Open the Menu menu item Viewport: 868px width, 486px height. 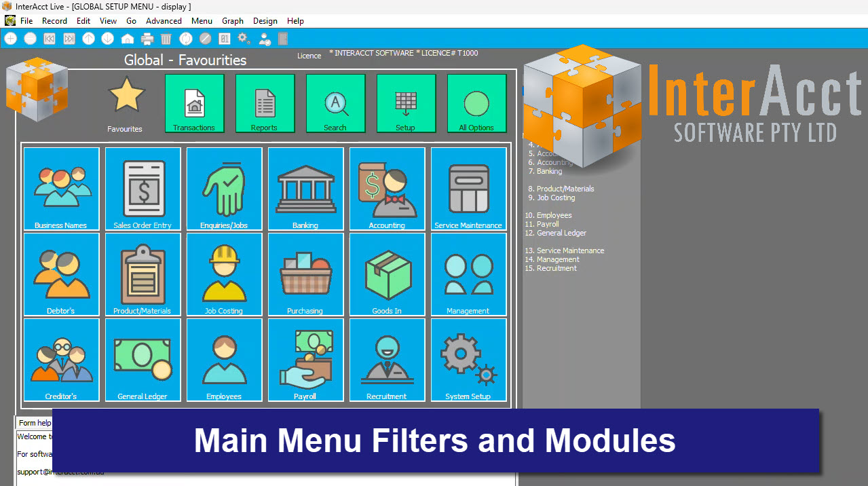(x=202, y=21)
